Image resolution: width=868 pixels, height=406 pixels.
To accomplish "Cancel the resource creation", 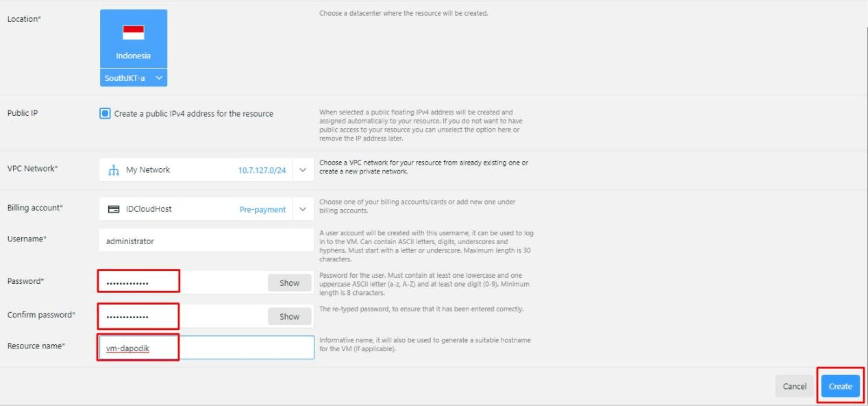I will pyautogui.click(x=794, y=385).
